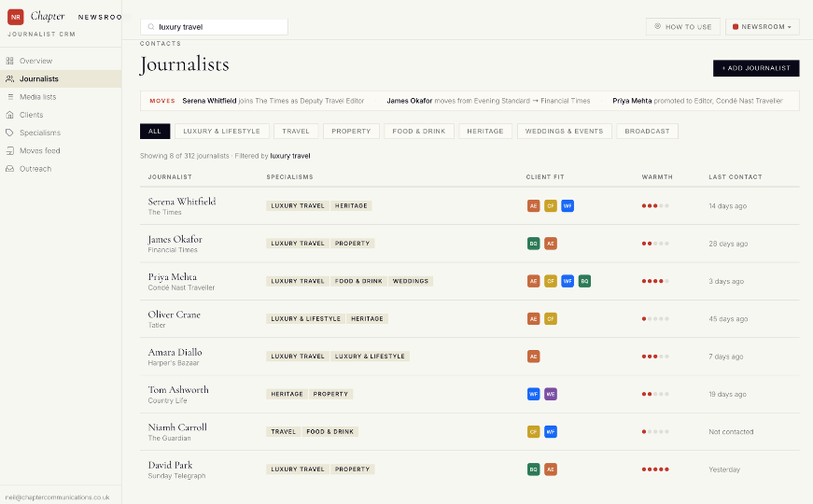Click 'Not contacted' for Niamh Carroll

[731, 431]
